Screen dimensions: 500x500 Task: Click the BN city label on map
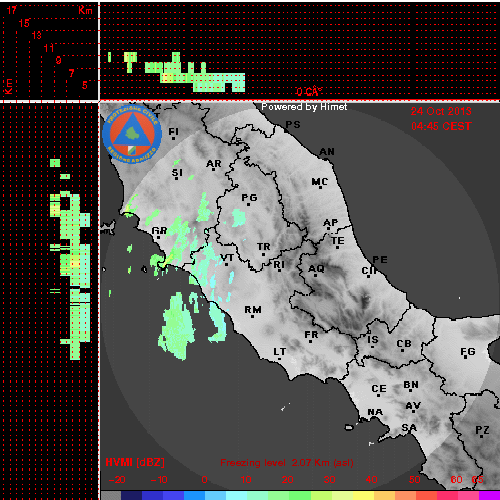point(411,385)
